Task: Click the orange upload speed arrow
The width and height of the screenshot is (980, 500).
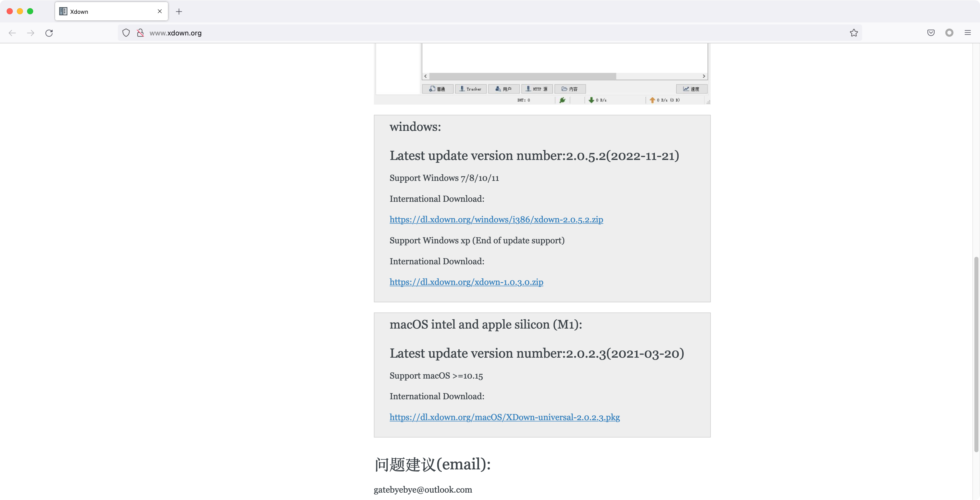Action: 653,100
